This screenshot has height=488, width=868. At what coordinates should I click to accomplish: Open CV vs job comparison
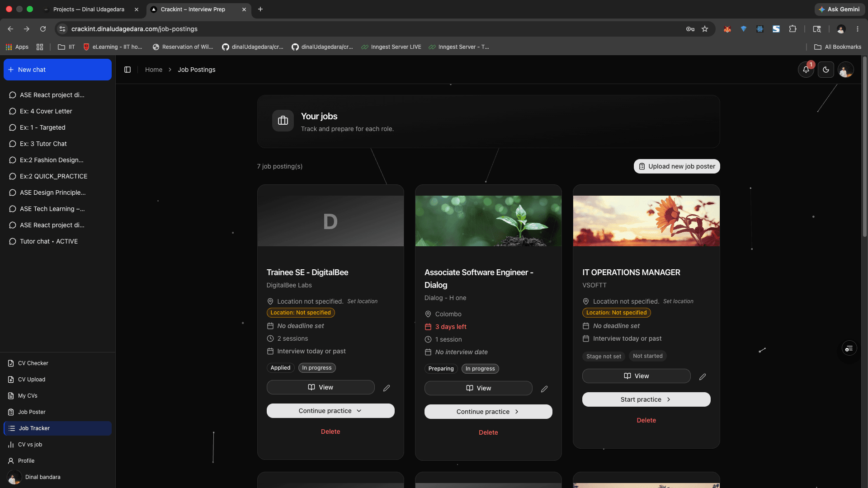point(57,445)
